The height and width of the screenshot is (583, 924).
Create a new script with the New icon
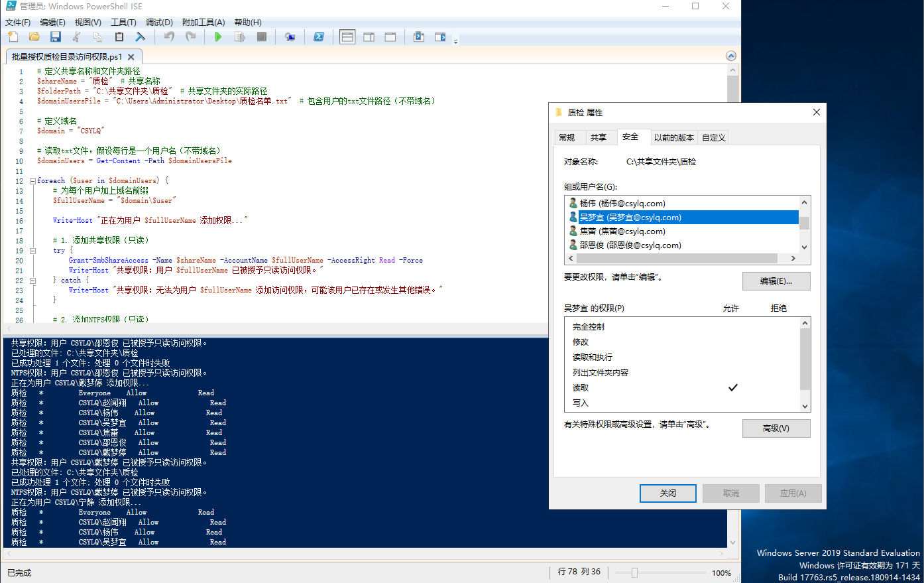click(13, 37)
